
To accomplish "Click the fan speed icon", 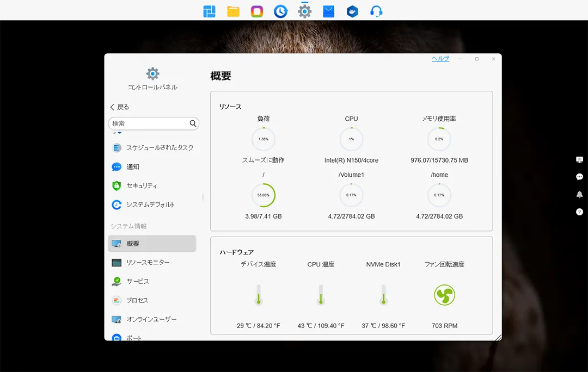I will 444,295.
